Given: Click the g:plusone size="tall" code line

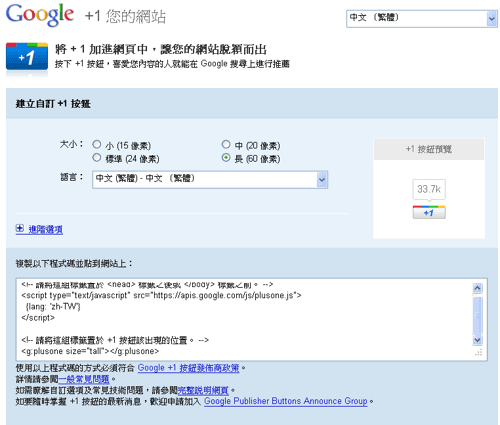Looking at the screenshot, I should (90, 351).
